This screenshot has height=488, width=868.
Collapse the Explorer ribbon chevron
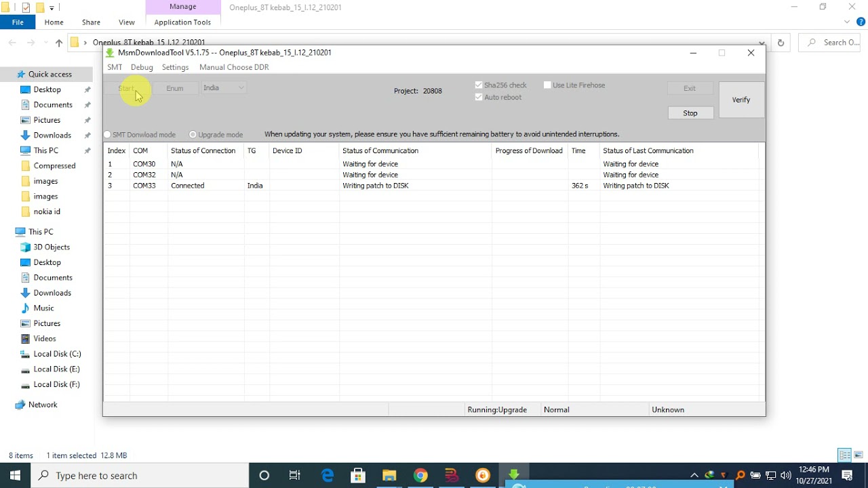pyautogui.click(x=848, y=22)
